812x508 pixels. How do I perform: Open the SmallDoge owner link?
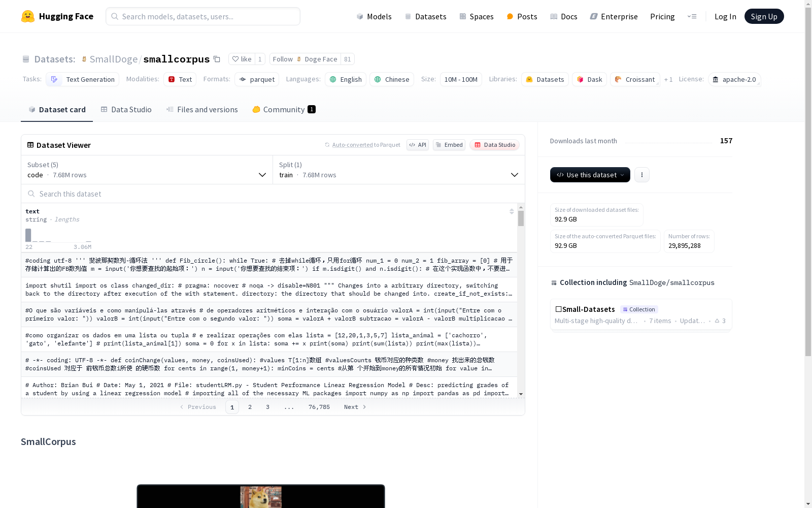coord(114,59)
